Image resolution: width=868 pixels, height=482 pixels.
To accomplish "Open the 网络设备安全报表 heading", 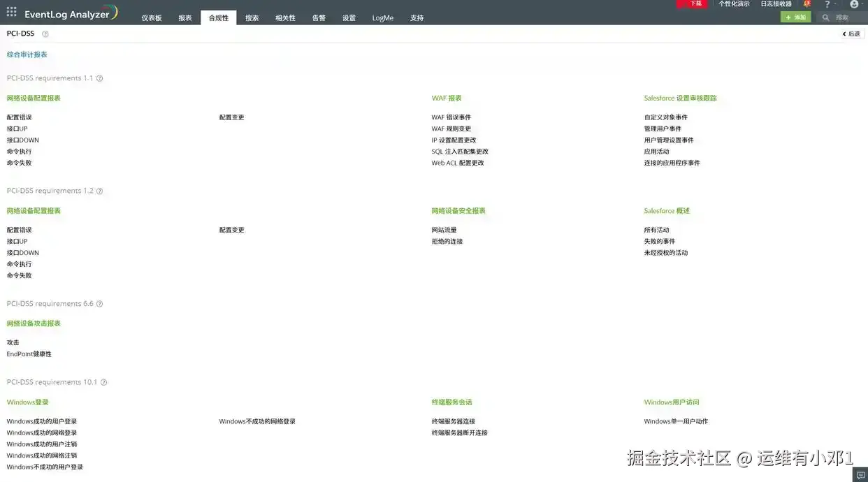I will (x=458, y=211).
